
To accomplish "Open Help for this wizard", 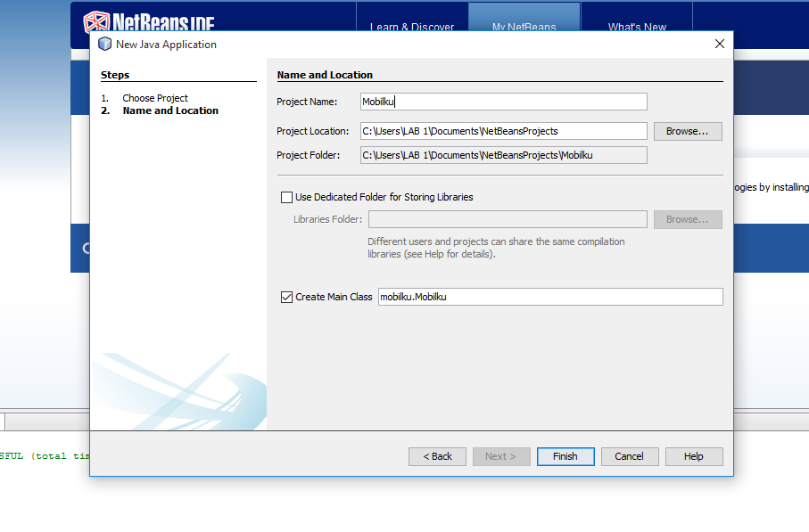I will (x=694, y=456).
